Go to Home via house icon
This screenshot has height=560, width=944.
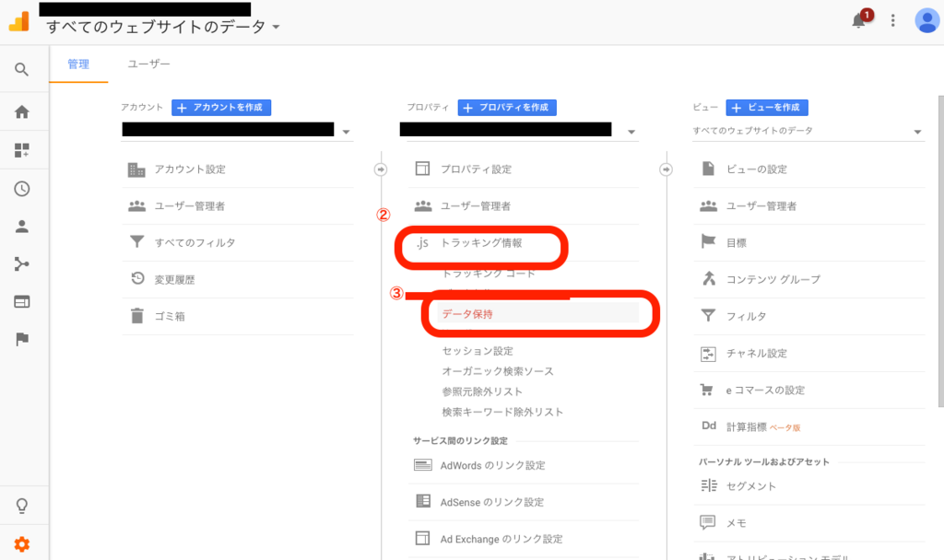coord(22,111)
